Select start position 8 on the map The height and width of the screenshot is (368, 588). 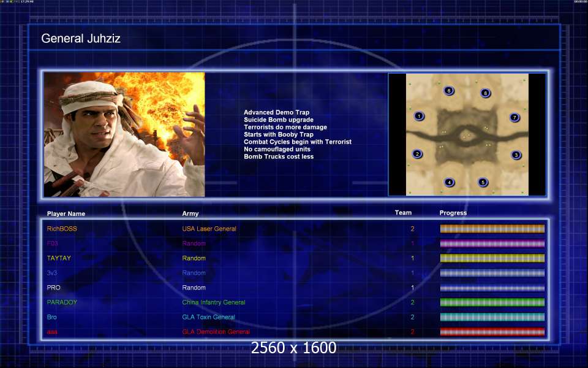[x=485, y=93]
